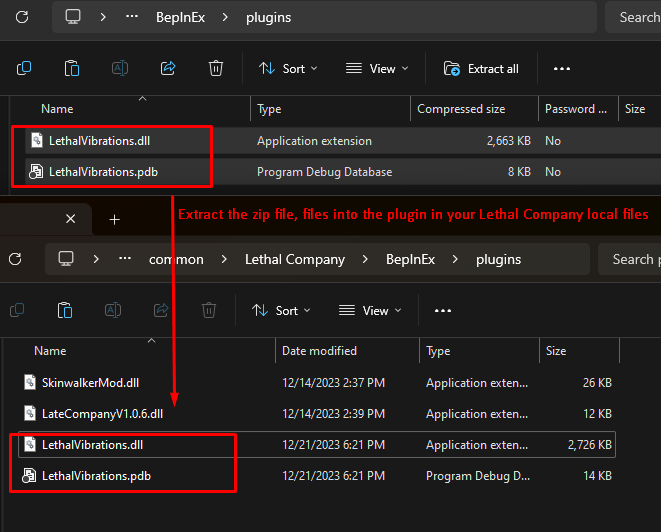Click LateCompanyV1.0.6.dll file icon
This screenshot has height=532, width=661.
click(x=30, y=414)
